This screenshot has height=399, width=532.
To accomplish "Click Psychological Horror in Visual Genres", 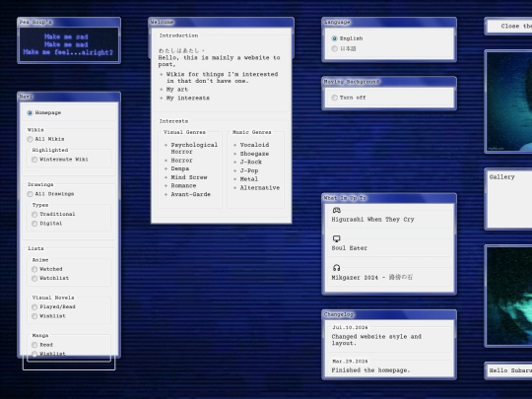I will pos(194,148).
